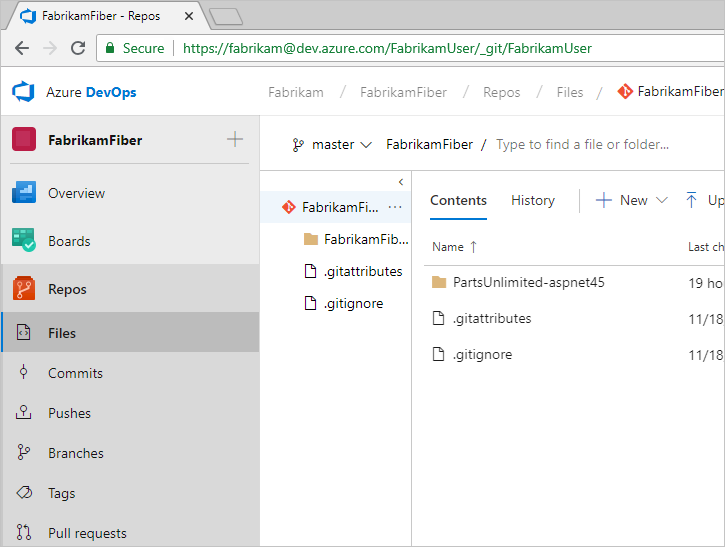Select the Contents tab

pos(458,200)
